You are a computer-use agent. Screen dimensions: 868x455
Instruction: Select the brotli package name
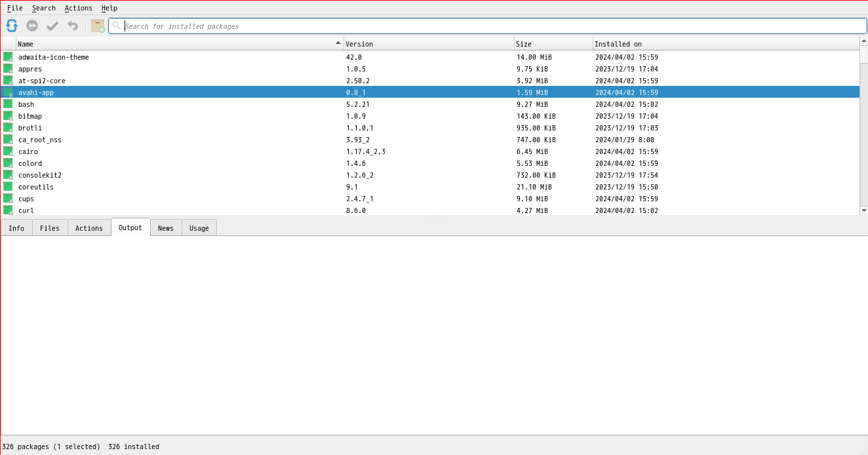tap(30, 128)
